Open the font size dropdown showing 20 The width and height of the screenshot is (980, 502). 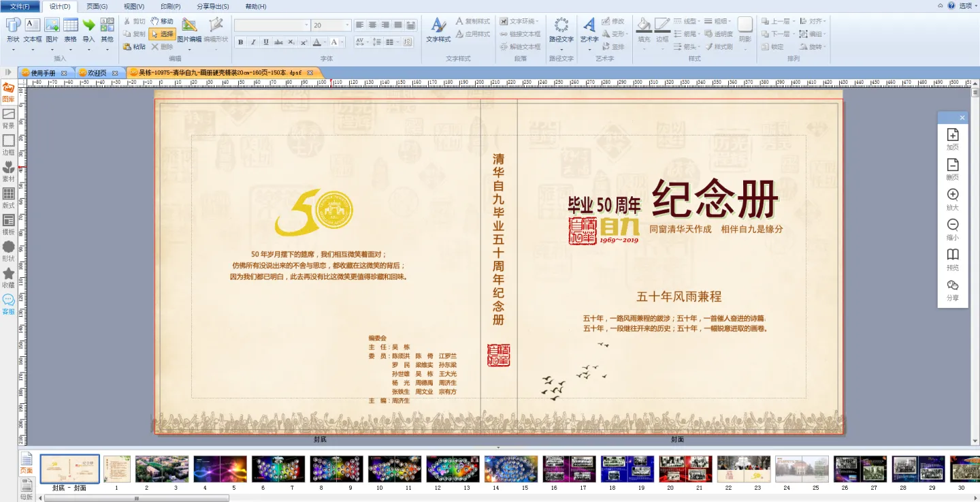(x=348, y=25)
